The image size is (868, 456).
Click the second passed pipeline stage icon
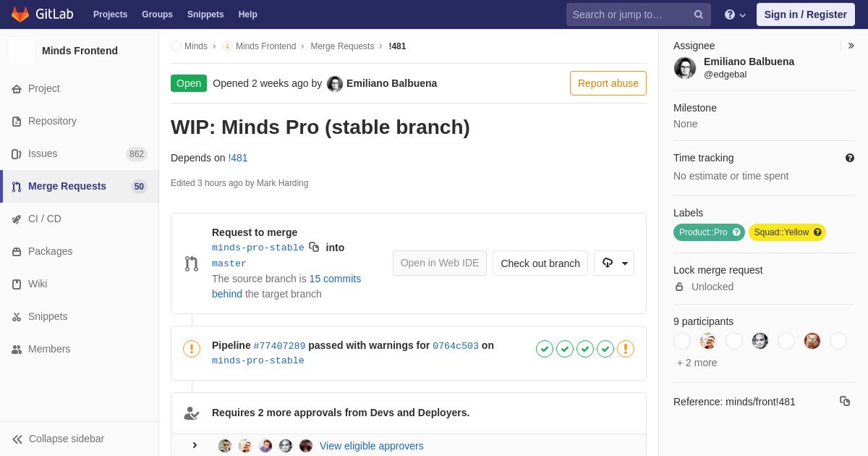click(x=565, y=349)
